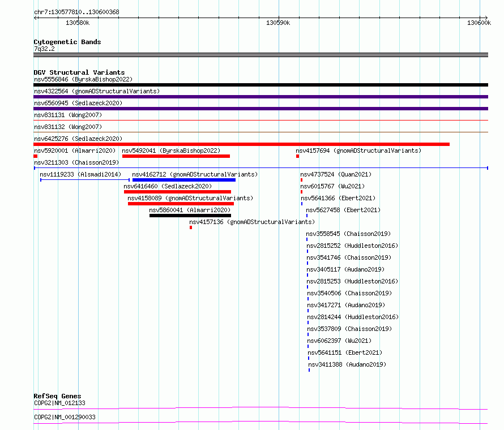Click nsv3541746 (Chaisson2019) label

(x=349, y=257)
